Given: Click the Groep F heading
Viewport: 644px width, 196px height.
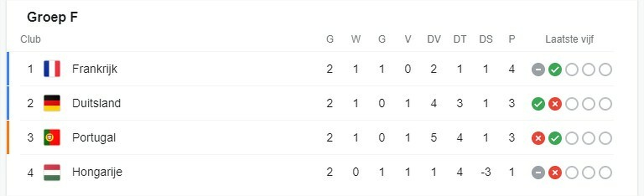Looking at the screenshot, I should 52,17.
